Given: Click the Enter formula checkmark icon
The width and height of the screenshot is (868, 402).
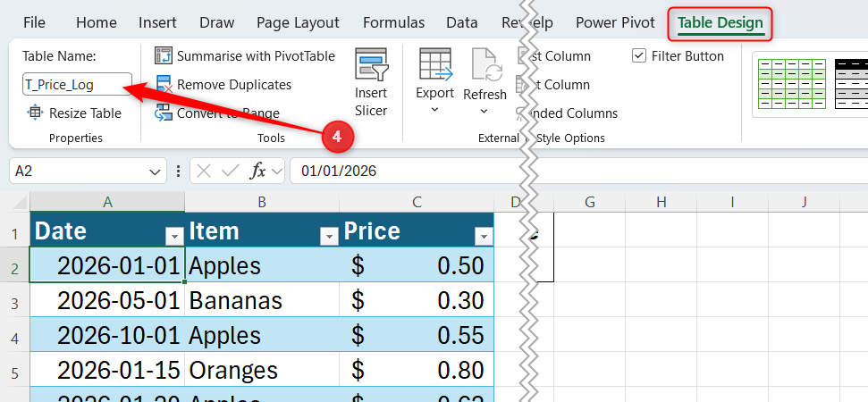Looking at the screenshot, I should 229,171.
